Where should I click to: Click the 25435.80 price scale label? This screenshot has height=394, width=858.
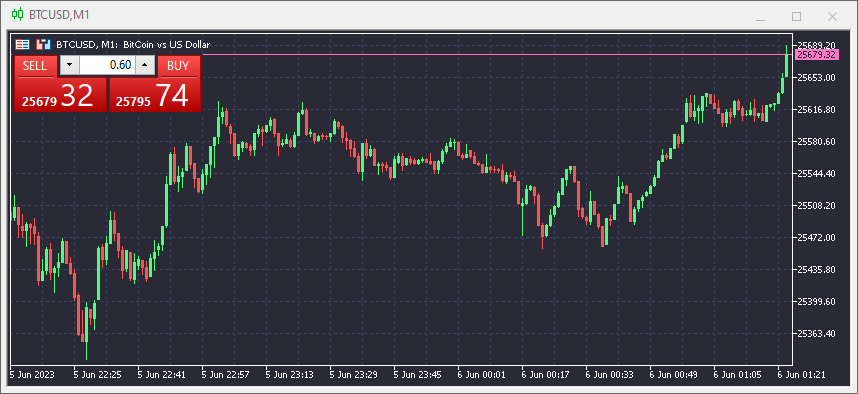tap(815, 269)
